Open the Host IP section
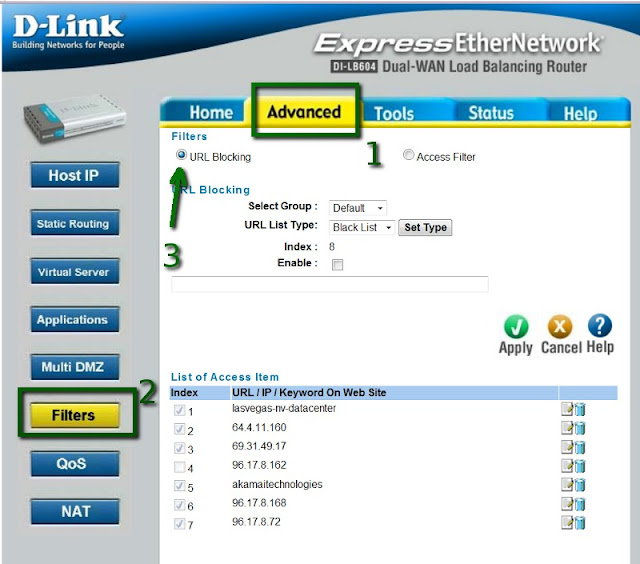The image size is (640, 564). (75, 175)
